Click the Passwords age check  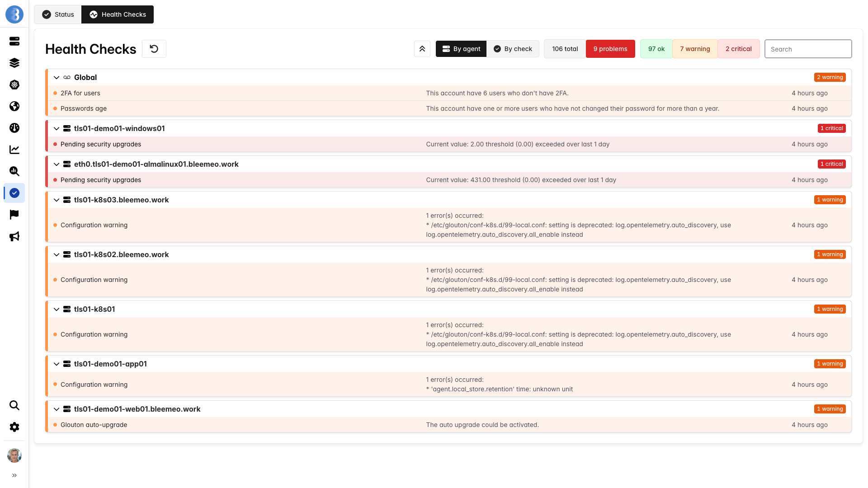coord(84,108)
